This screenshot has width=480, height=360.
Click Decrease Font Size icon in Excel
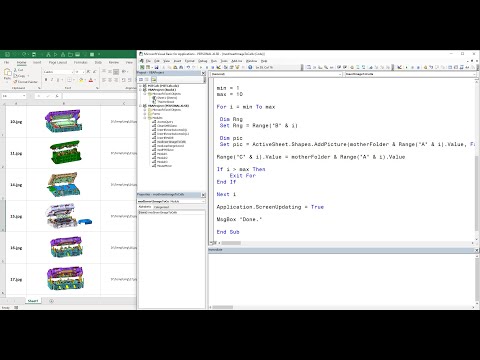[95, 72]
